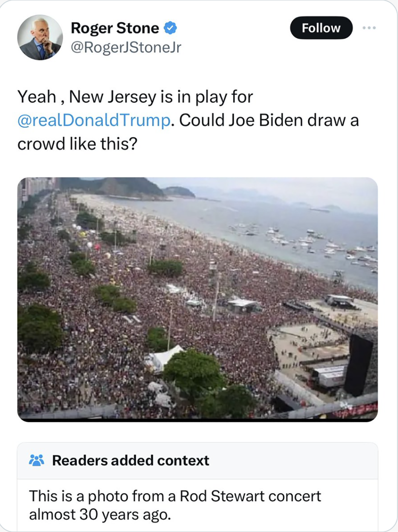398x532 pixels.
Task: Open the crowd beach photo
Action: [197, 299]
